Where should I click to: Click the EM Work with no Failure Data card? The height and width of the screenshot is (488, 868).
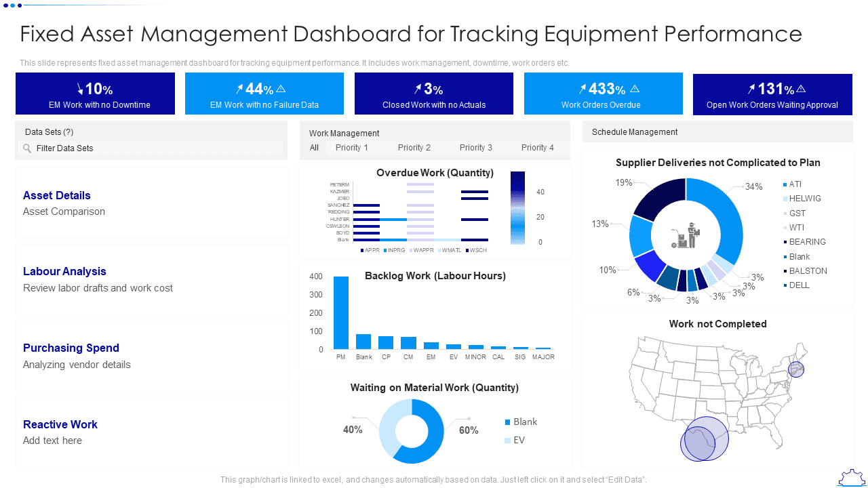(264, 94)
